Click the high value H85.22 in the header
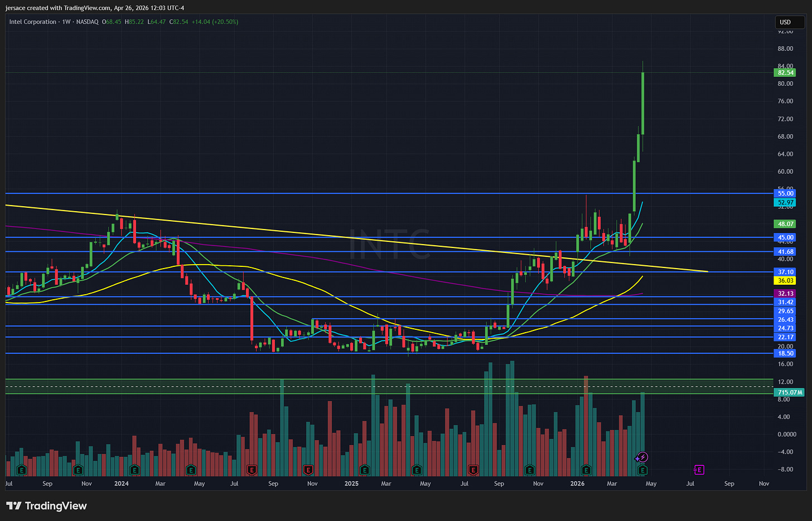This screenshot has width=812, height=521. [134, 22]
